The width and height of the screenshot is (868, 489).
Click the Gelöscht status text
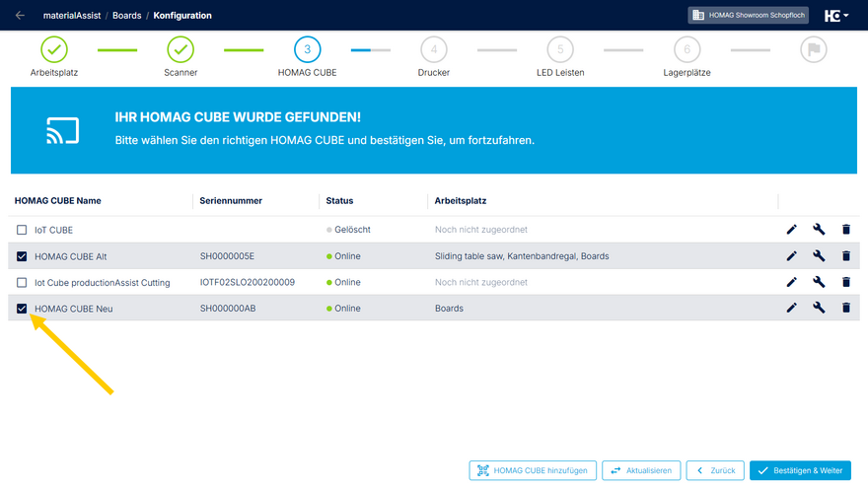click(x=352, y=230)
